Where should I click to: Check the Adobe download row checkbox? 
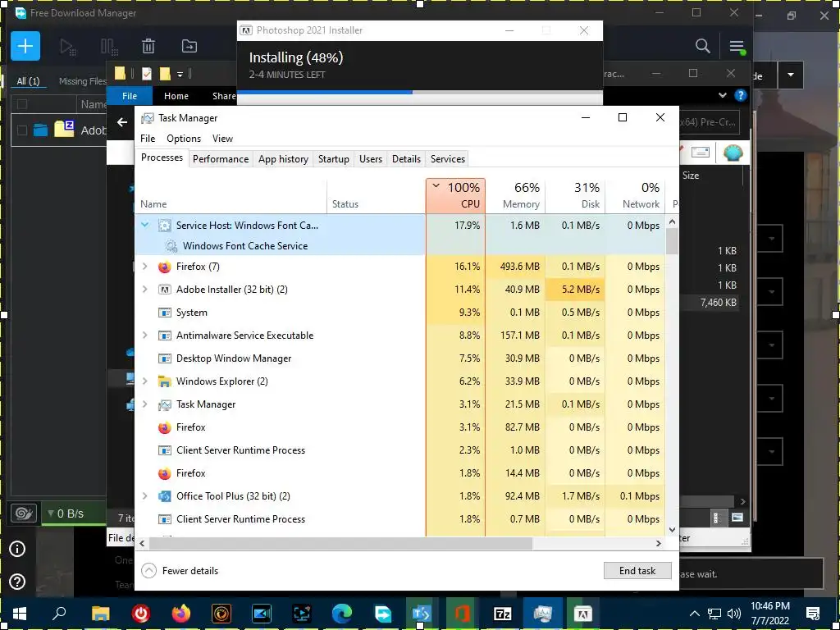[22, 130]
